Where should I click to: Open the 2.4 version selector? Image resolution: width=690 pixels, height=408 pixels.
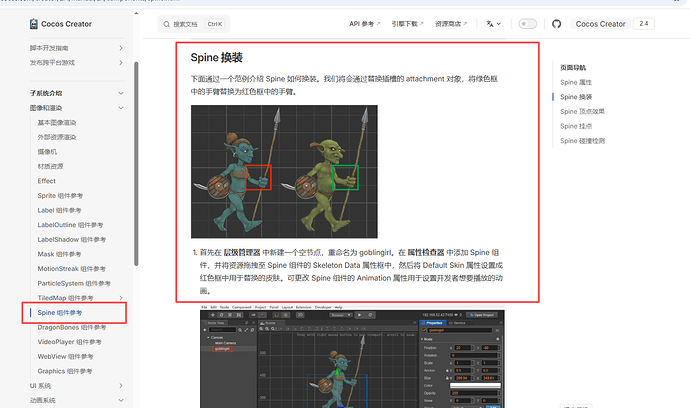click(644, 24)
